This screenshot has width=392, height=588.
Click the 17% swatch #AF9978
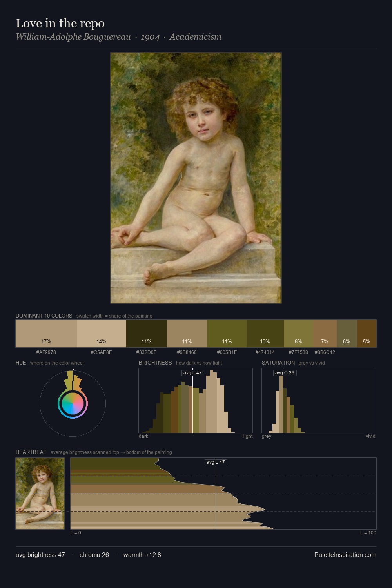pos(46,334)
